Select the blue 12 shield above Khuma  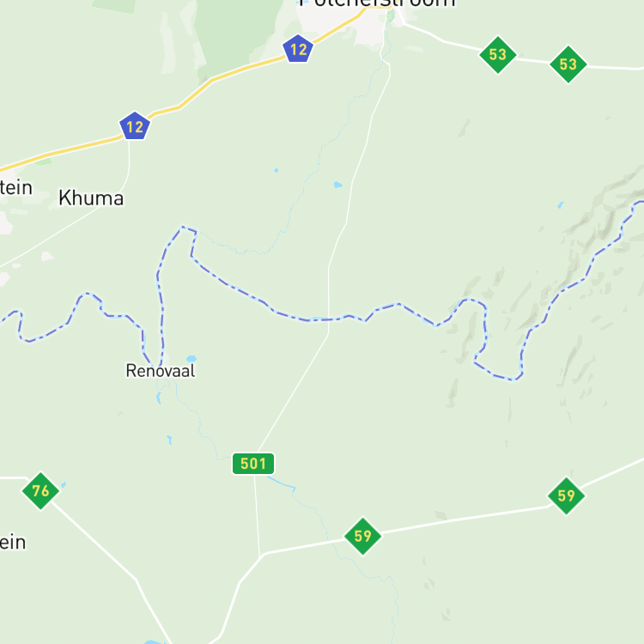point(134,126)
